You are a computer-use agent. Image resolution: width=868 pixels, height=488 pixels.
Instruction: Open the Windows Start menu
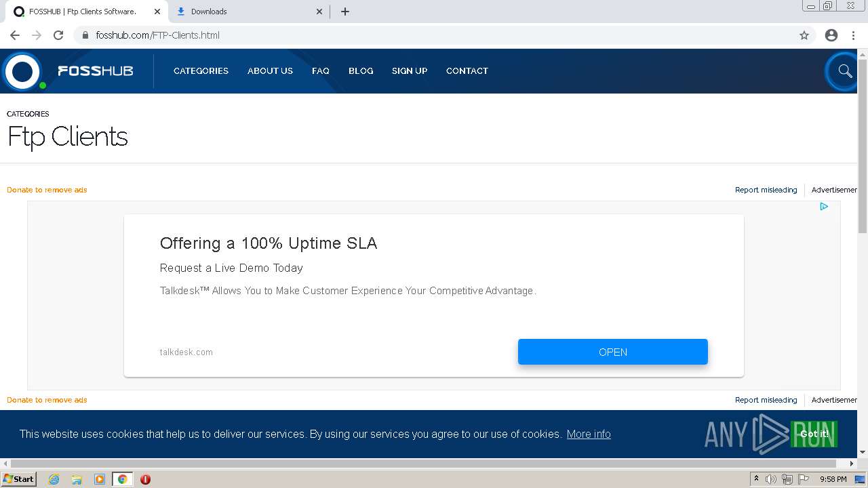(x=18, y=479)
